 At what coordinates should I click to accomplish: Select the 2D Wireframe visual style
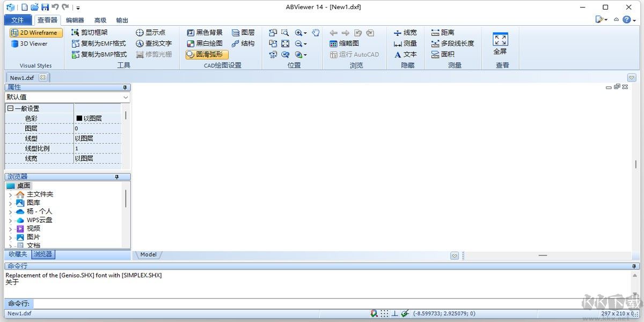click(x=35, y=32)
